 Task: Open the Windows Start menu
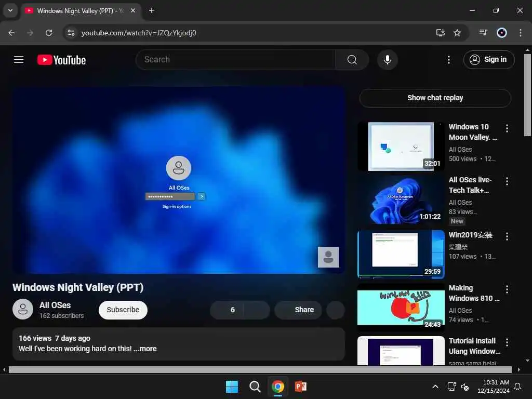(232, 387)
